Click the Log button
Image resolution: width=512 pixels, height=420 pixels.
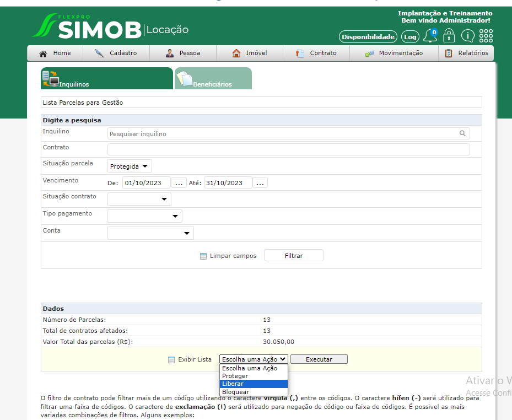[410, 37]
